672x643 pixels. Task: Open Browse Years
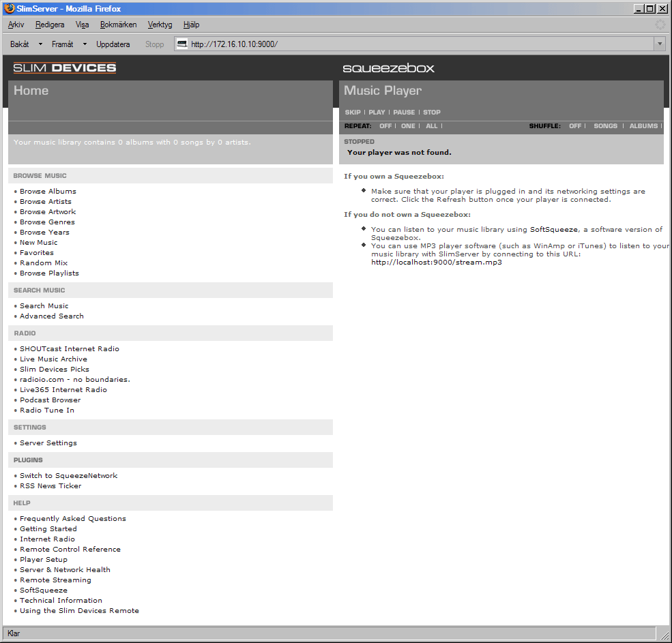44,233
